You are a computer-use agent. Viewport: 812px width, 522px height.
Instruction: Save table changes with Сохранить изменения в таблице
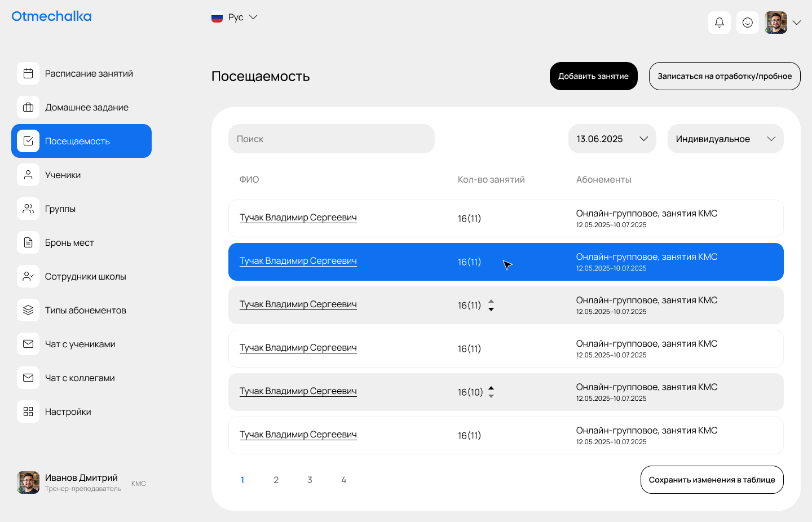pyautogui.click(x=712, y=480)
